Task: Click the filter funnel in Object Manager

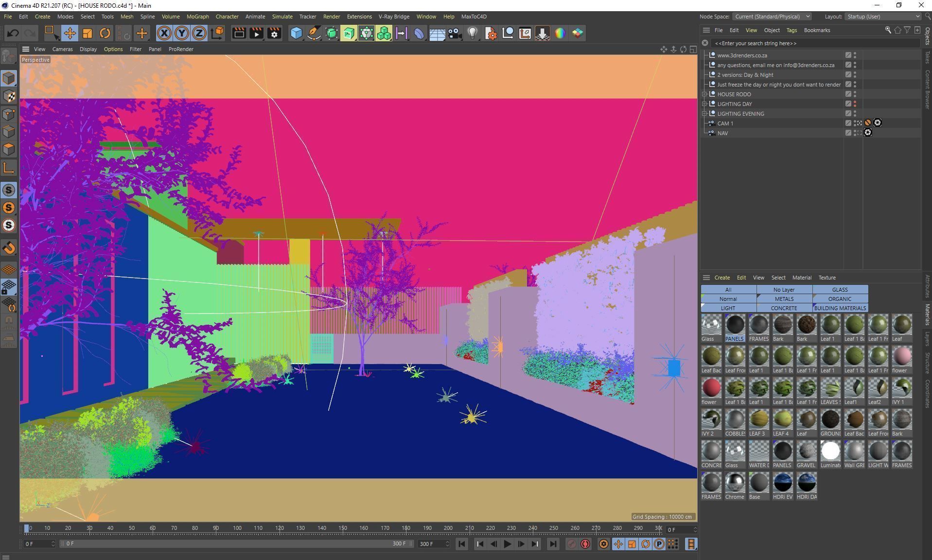Action: pyautogui.click(x=907, y=30)
